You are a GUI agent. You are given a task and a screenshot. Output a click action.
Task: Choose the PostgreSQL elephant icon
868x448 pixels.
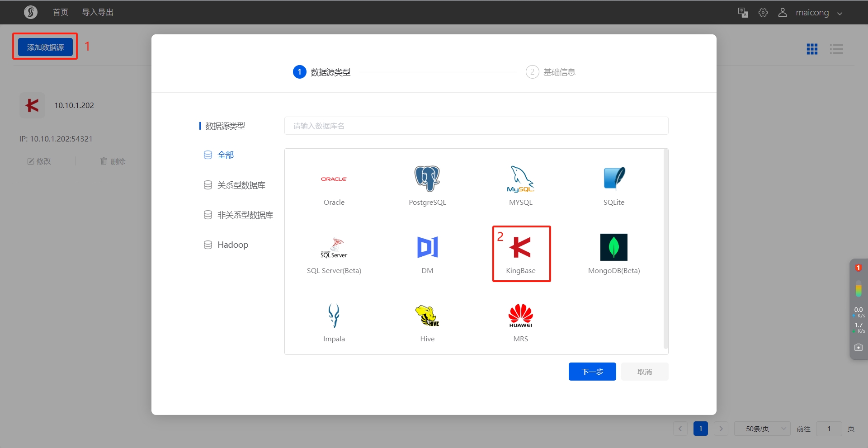tap(427, 179)
